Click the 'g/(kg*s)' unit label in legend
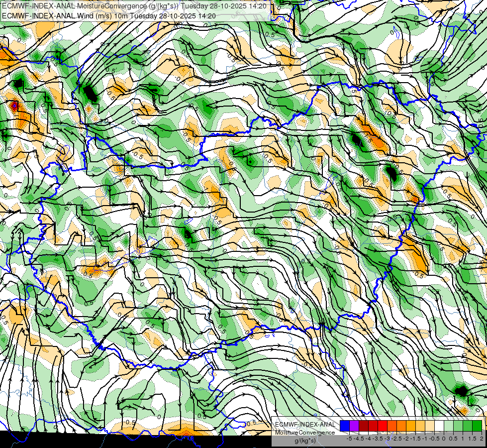 305,441
